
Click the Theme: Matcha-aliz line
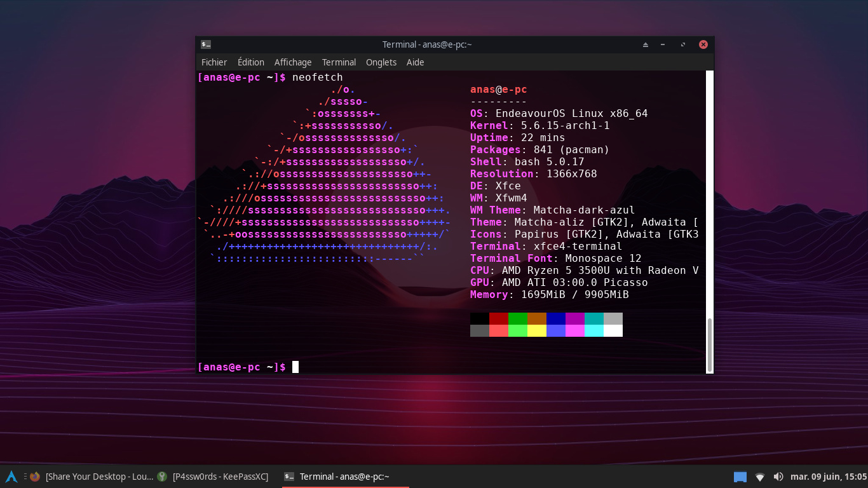pos(585,222)
